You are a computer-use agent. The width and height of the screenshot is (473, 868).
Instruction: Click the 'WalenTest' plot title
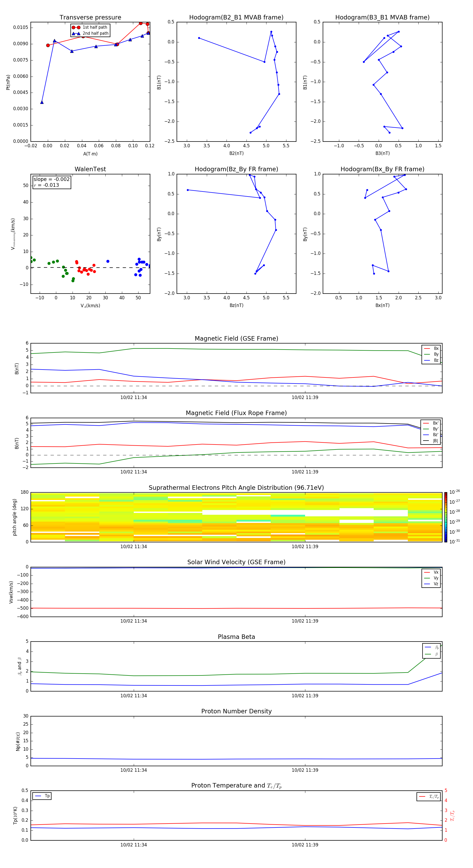90,169
